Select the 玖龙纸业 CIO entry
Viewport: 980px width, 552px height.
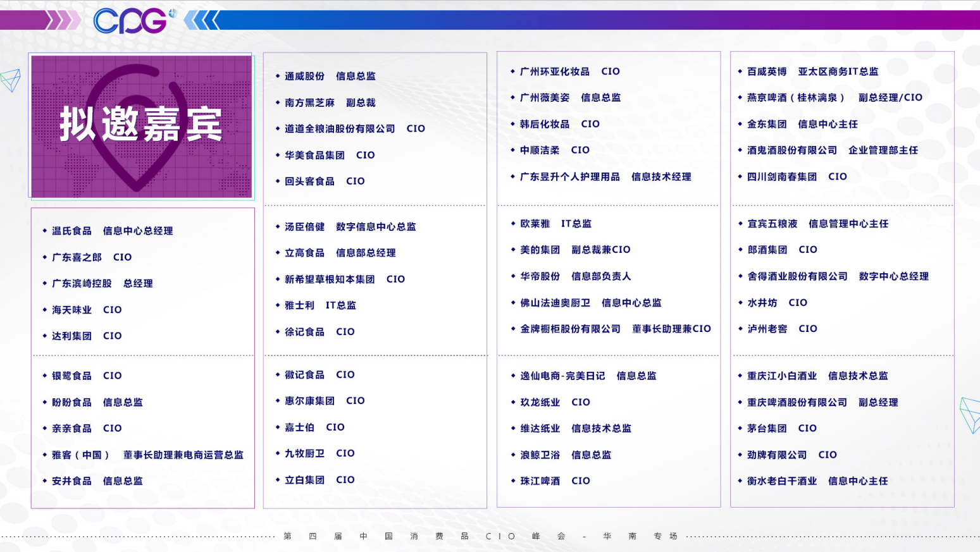point(555,402)
